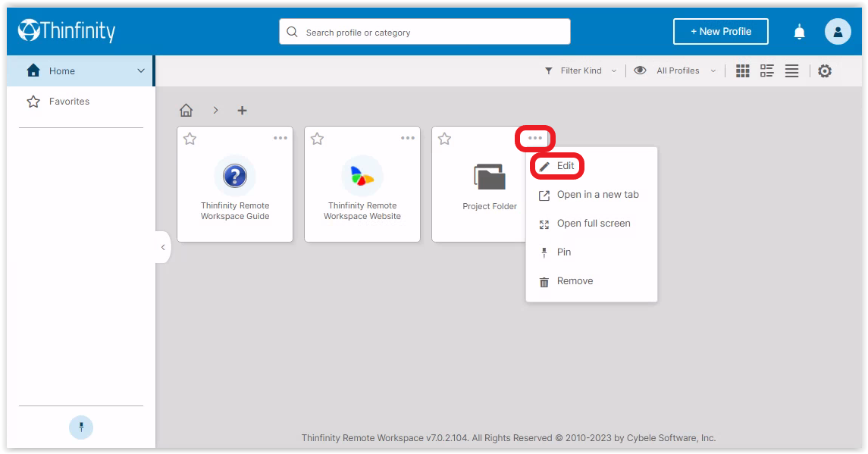Click the Thinfinity logo
The height and width of the screenshot is (454, 868).
[x=67, y=30]
